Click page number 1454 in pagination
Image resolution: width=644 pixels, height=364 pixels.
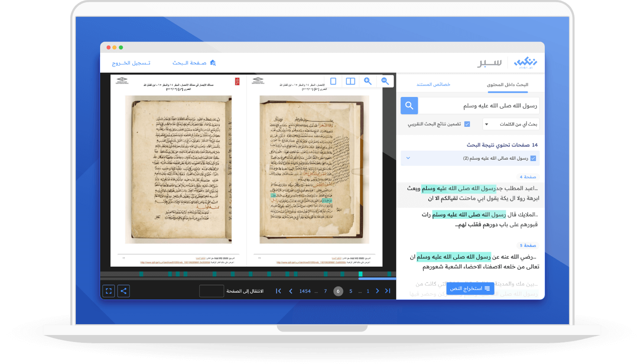(305, 291)
